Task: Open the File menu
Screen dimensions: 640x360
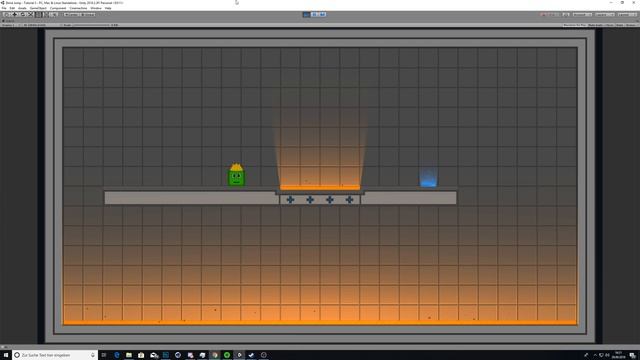Action: point(4,8)
